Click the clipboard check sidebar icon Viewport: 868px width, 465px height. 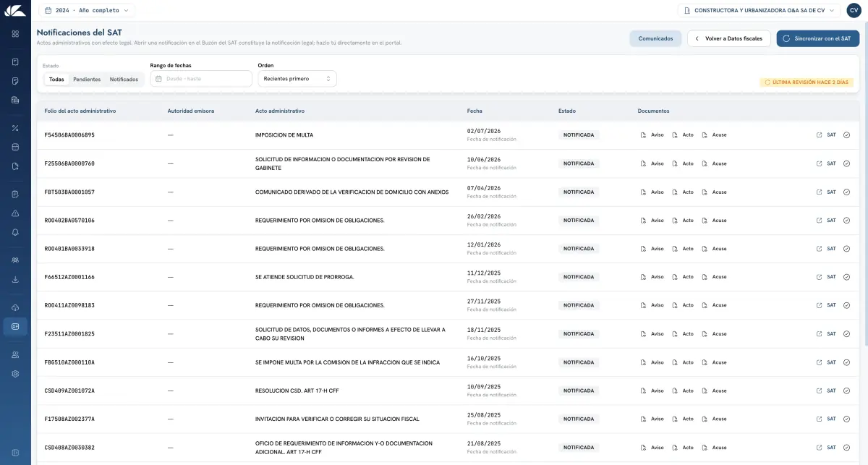point(15,195)
